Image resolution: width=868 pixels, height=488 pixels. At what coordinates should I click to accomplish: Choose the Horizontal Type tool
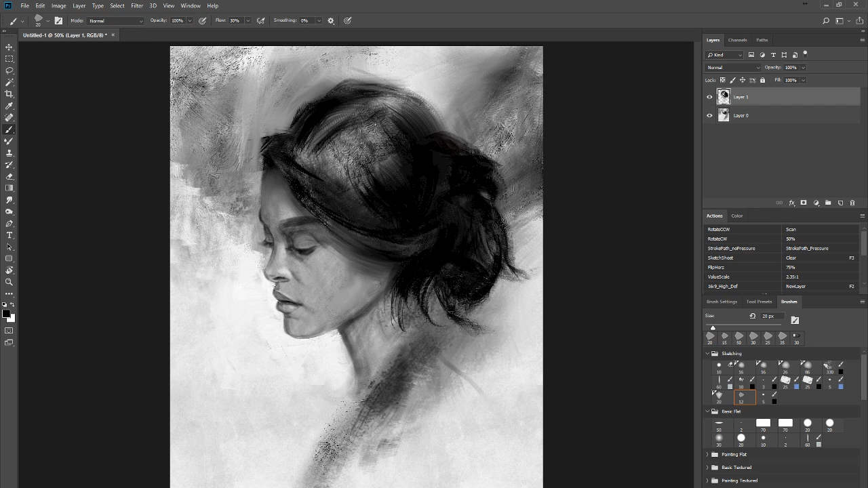coord(9,235)
